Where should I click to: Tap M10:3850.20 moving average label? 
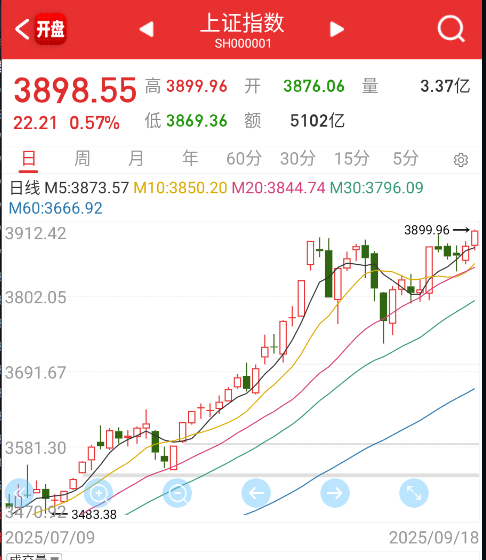tap(180, 188)
